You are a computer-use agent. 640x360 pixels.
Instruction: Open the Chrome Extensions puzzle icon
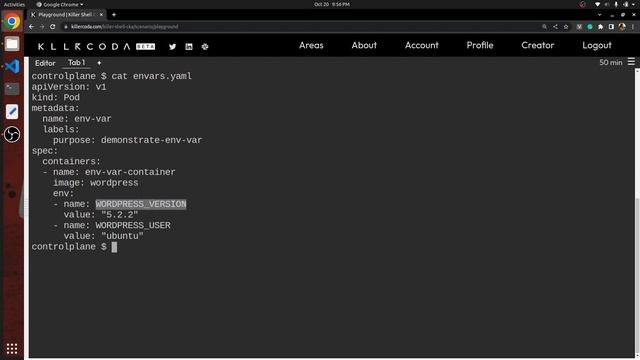point(600,27)
